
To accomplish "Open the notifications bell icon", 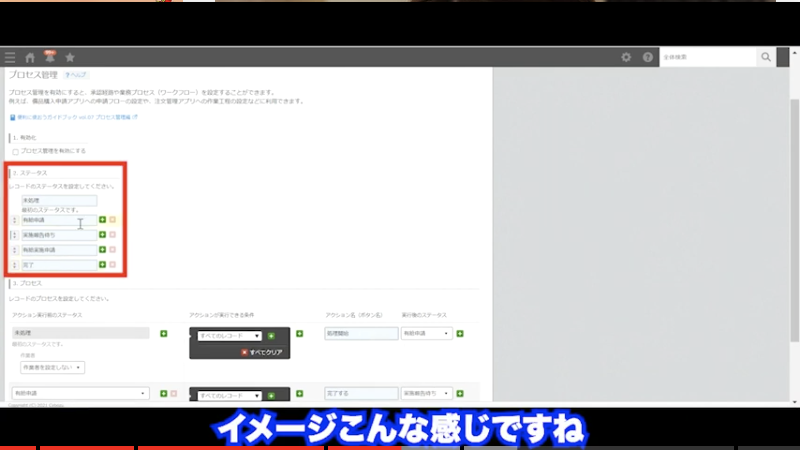I will (x=50, y=57).
